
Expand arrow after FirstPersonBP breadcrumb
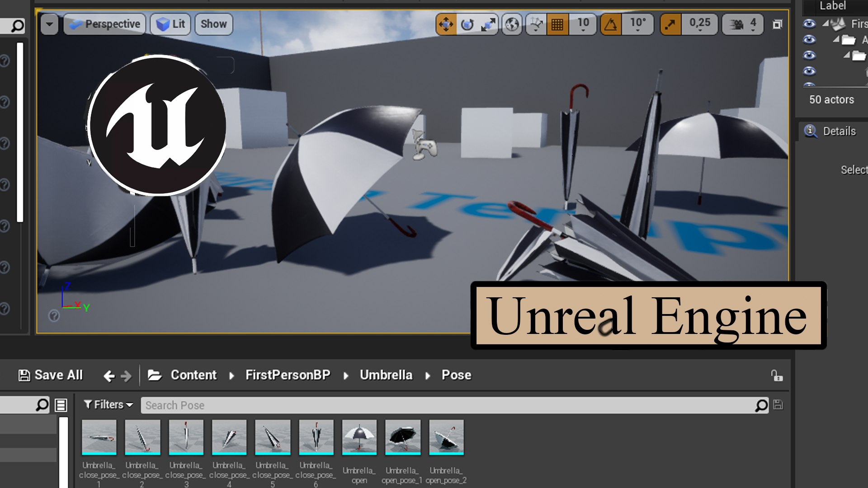point(346,375)
